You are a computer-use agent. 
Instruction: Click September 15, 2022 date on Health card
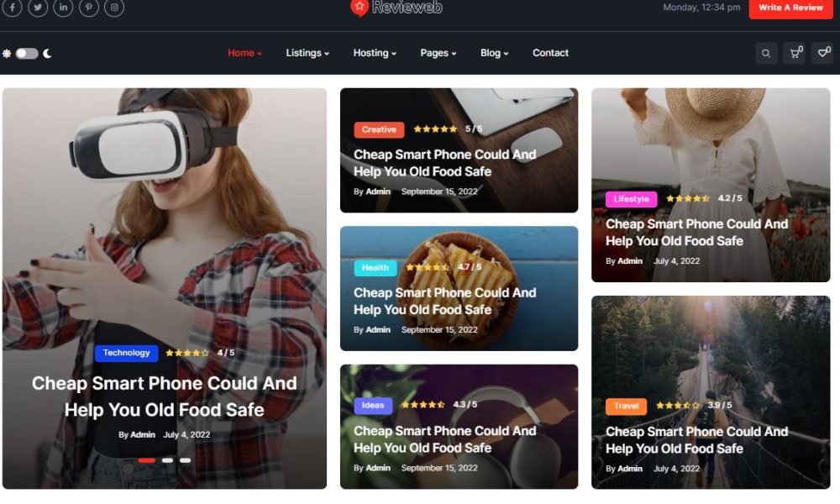tap(439, 330)
